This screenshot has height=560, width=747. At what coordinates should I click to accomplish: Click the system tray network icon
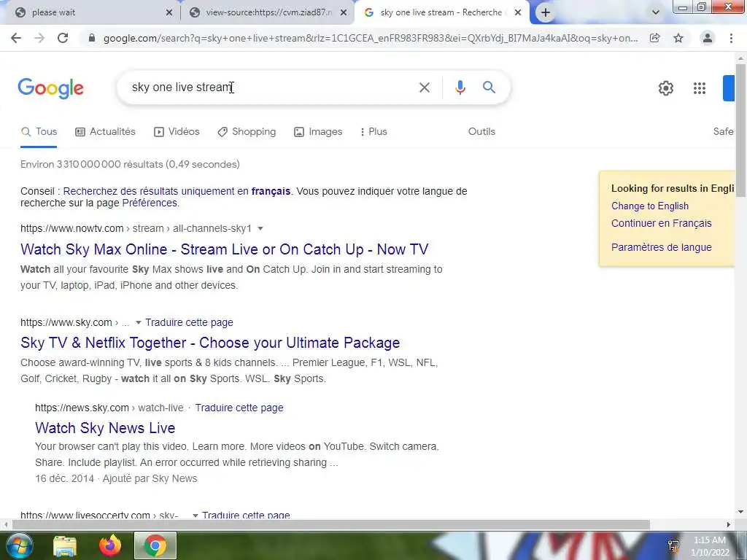point(673,545)
